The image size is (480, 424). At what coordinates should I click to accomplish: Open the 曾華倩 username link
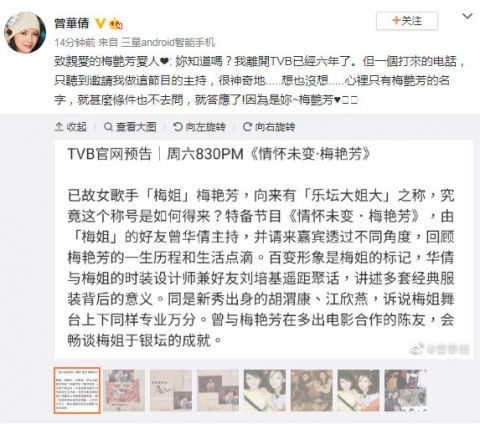pos(72,23)
